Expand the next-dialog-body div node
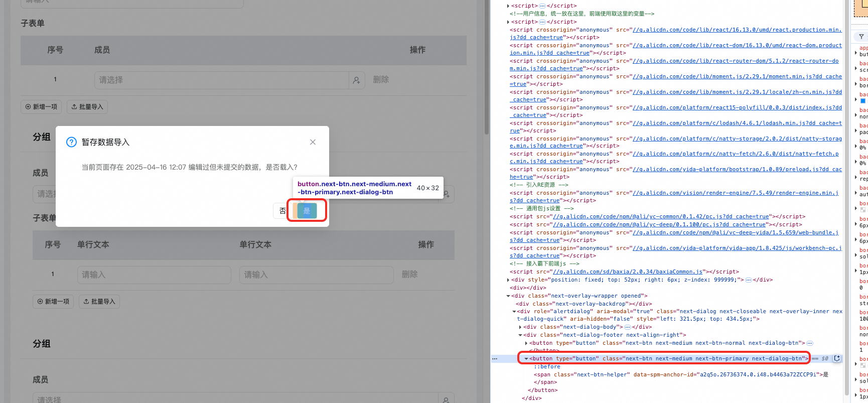Image resolution: width=868 pixels, height=403 pixels. [520, 327]
